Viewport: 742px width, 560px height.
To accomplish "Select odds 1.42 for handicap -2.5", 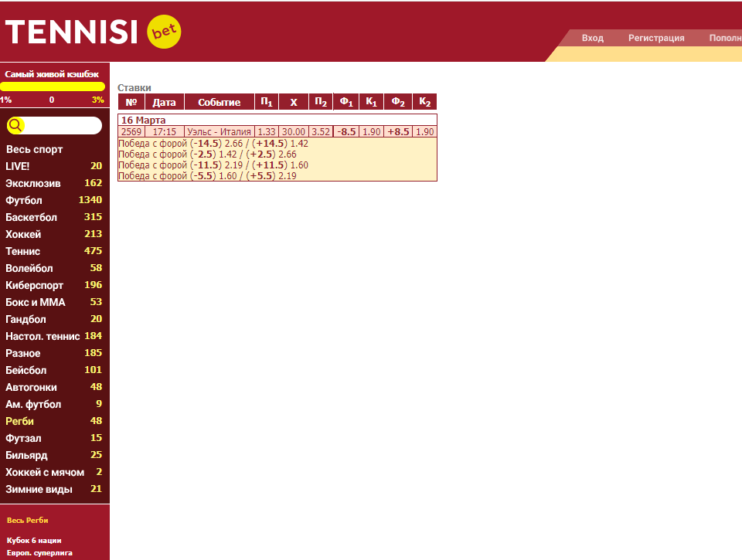I will coord(227,154).
